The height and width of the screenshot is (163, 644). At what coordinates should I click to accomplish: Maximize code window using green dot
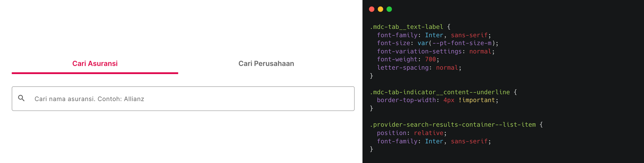(x=389, y=9)
